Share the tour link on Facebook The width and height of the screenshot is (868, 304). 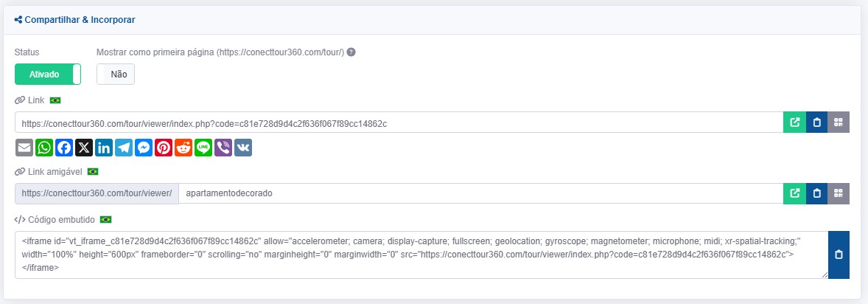pyautogui.click(x=64, y=148)
